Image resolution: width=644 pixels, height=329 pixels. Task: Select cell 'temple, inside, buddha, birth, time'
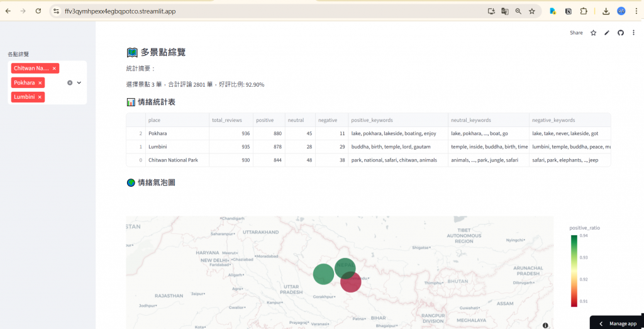click(x=488, y=147)
